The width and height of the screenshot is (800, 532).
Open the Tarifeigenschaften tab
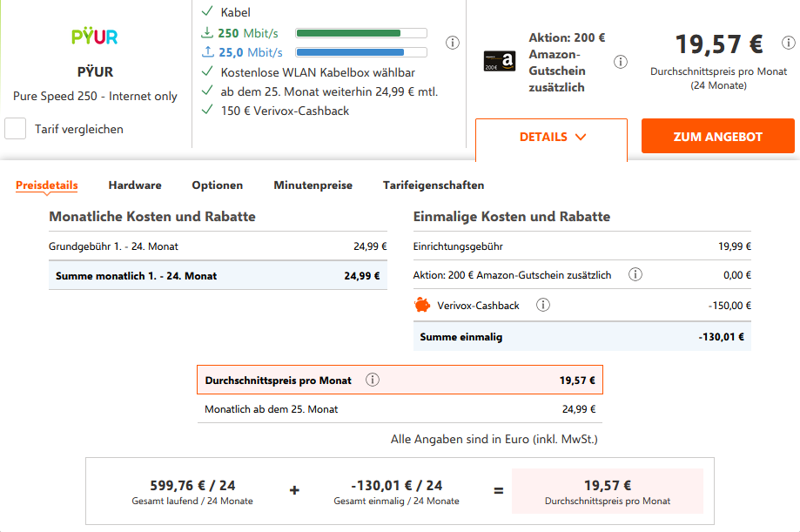[434, 185]
